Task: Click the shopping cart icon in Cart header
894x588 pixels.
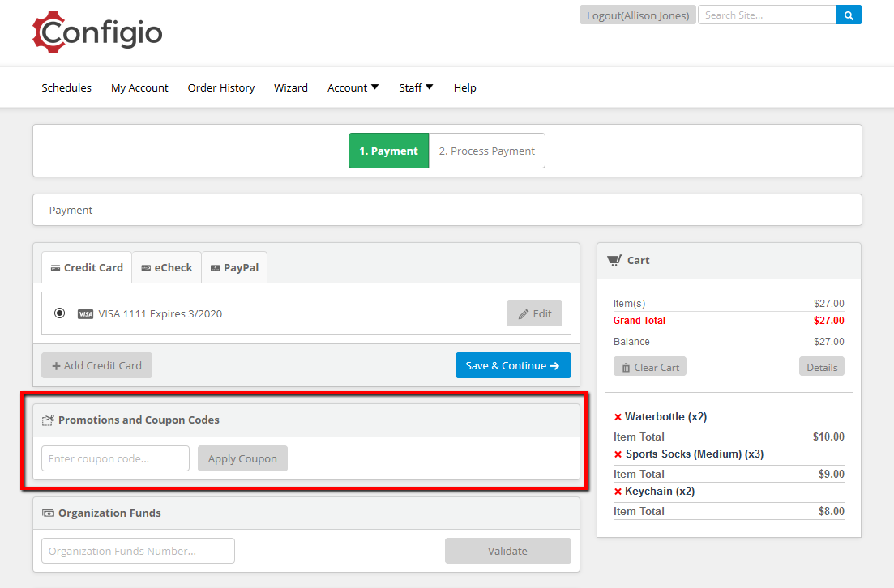Action: (x=614, y=260)
